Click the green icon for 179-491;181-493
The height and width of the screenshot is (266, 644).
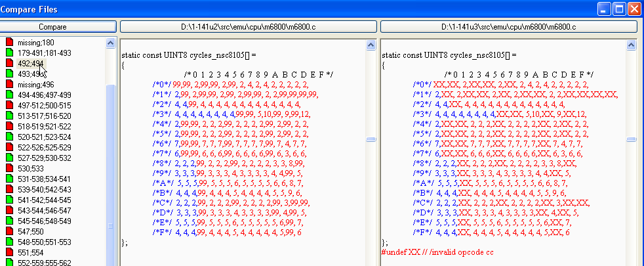click(9, 53)
